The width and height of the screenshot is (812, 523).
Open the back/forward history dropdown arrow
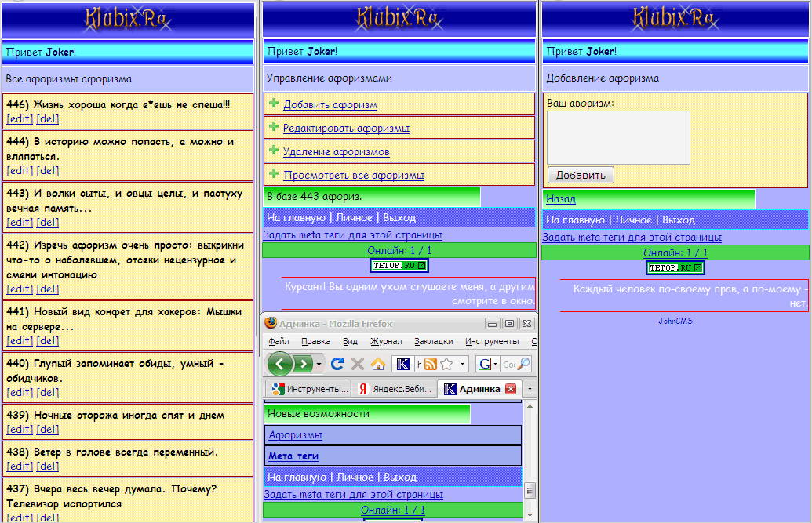[x=318, y=364]
